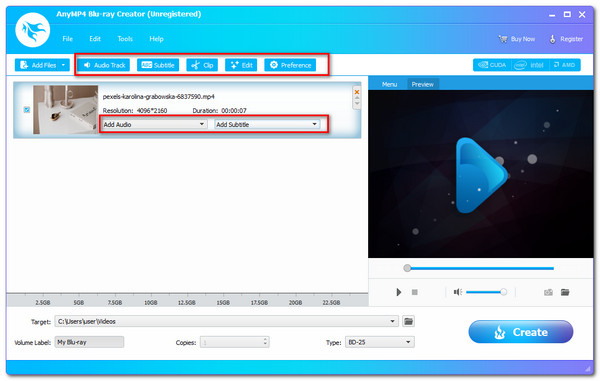Open the Type BD-25 dropdown
600x381 pixels.
point(379,342)
